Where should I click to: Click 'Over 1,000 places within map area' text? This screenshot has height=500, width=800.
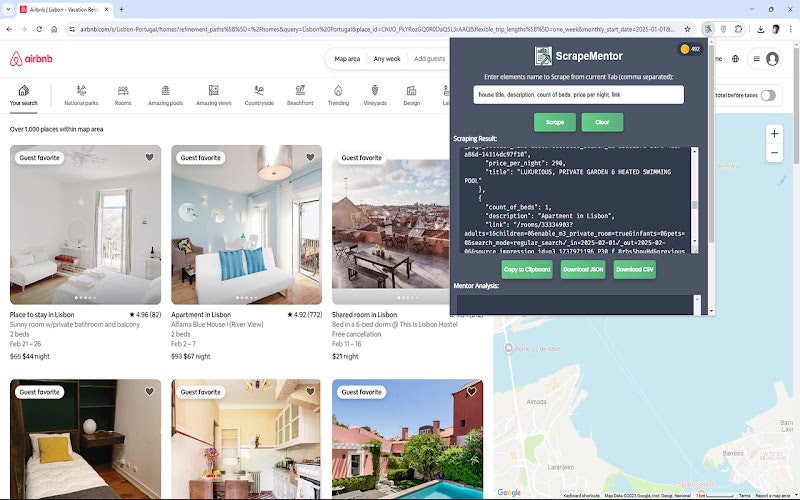click(x=56, y=129)
